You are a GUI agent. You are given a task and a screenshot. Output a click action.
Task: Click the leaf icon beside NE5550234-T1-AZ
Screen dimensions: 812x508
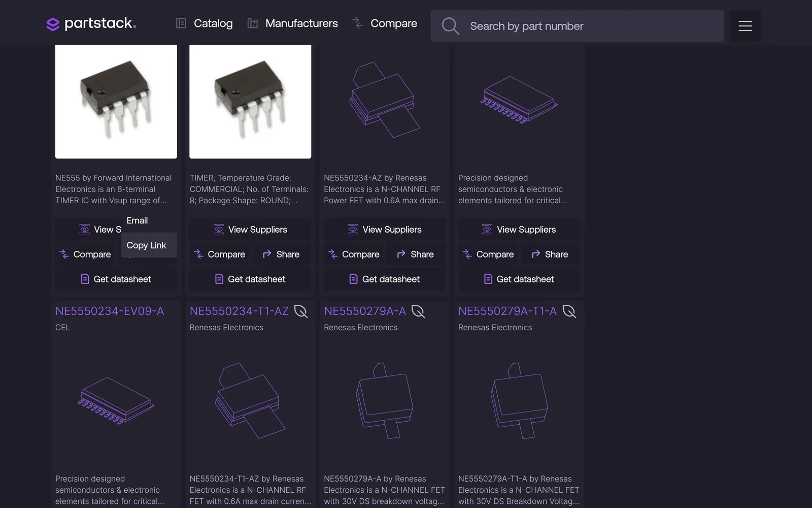301,311
